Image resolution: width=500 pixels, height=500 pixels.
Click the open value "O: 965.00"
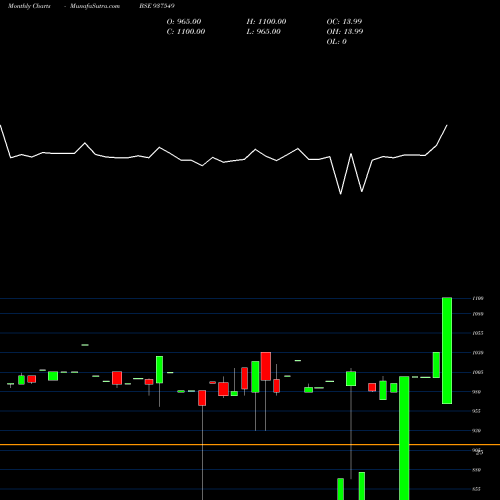coord(184,21)
